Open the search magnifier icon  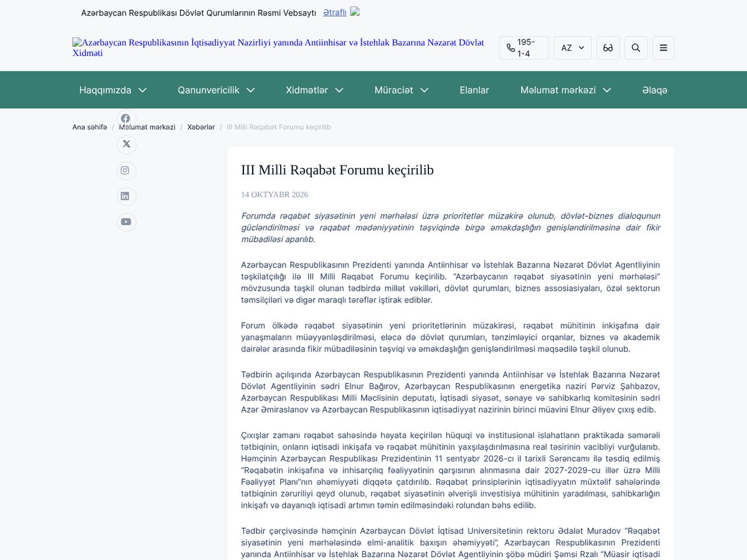(636, 48)
